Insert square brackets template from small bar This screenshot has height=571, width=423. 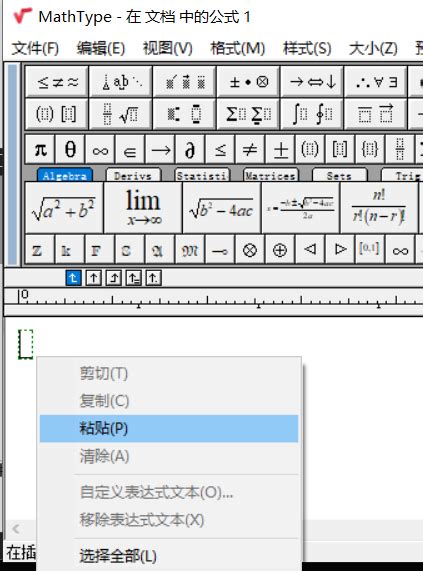340,149
